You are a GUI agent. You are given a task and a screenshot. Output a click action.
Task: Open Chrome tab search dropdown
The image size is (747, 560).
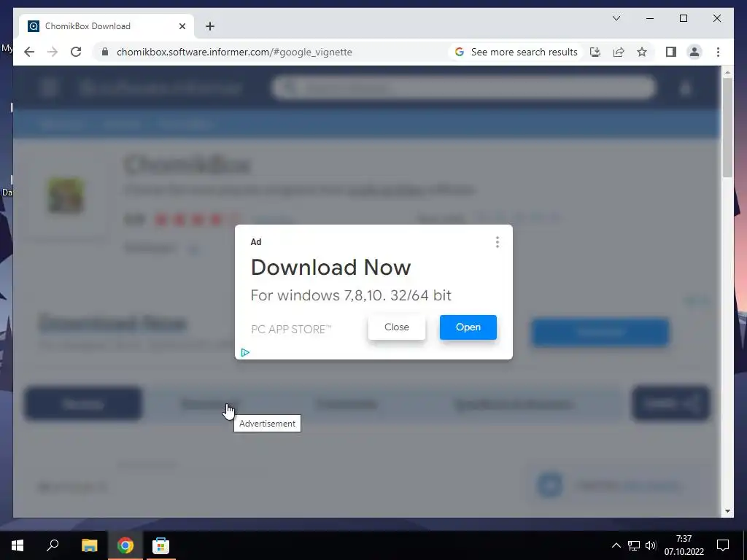(616, 18)
